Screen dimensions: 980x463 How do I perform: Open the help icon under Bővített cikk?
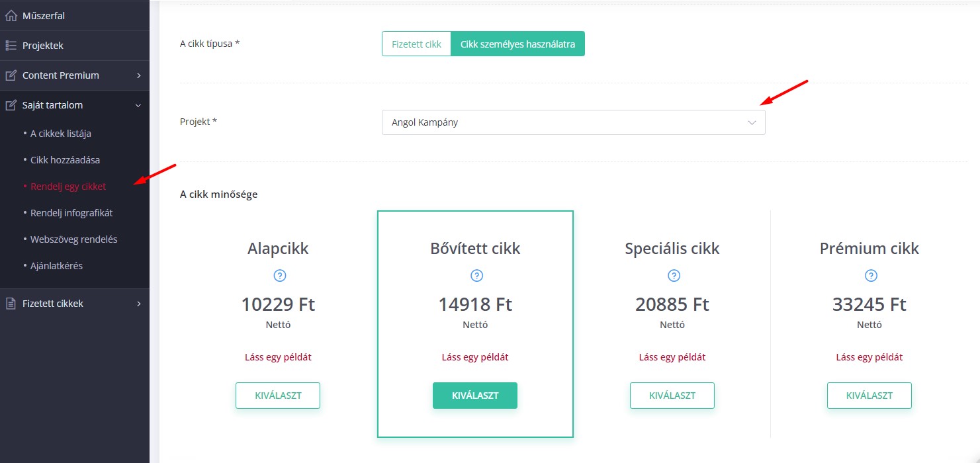tap(476, 276)
